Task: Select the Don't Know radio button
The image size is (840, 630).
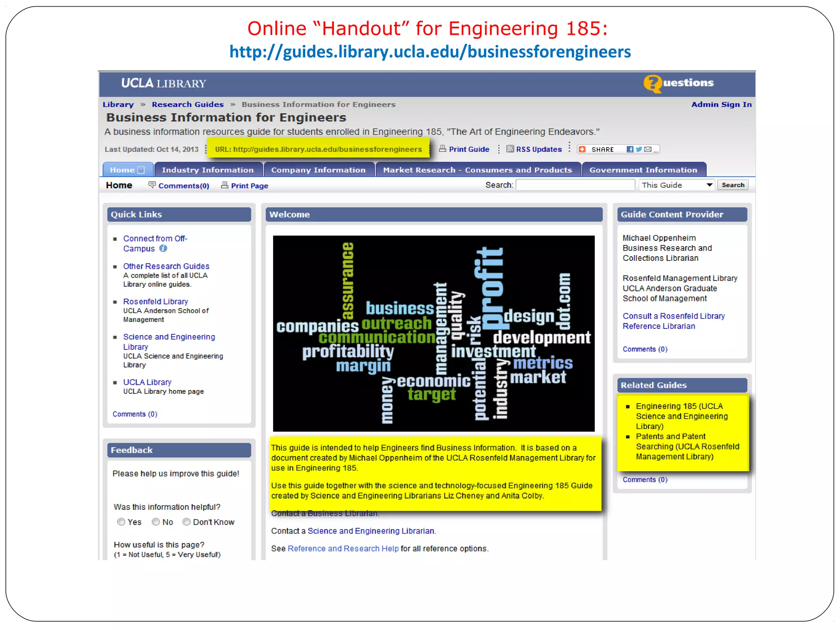Action: point(187,522)
